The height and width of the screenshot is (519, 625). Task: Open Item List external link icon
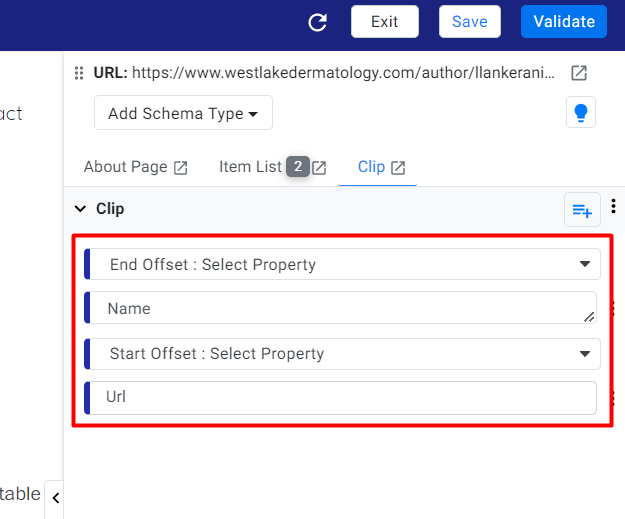[x=319, y=168]
